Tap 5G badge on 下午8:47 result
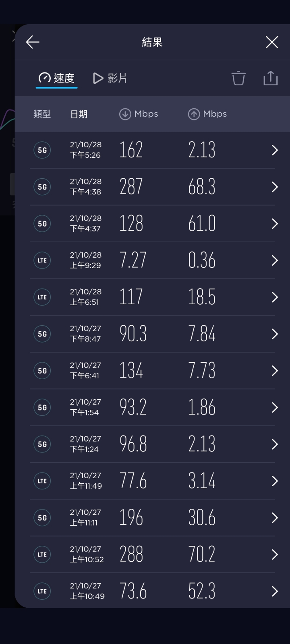The image size is (290, 644). click(x=42, y=334)
